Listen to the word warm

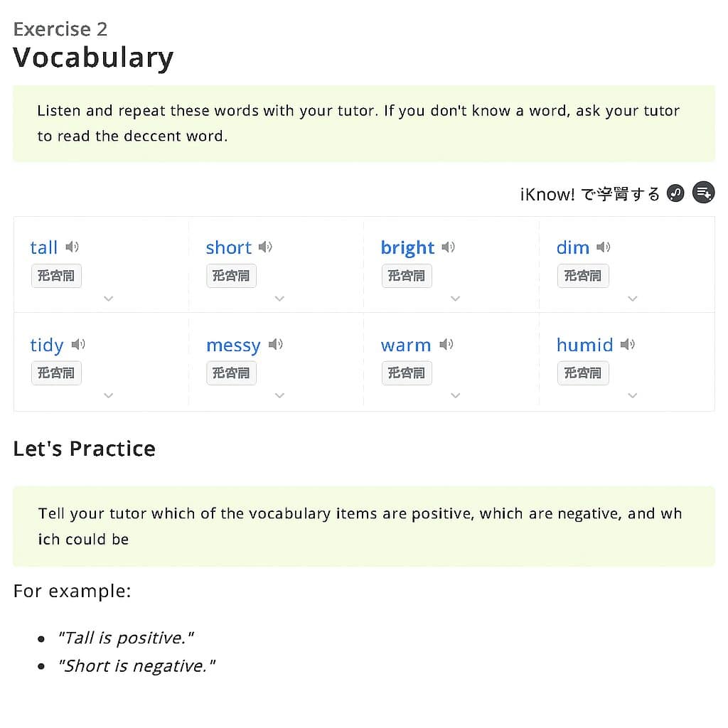pyautogui.click(x=446, y=345)
